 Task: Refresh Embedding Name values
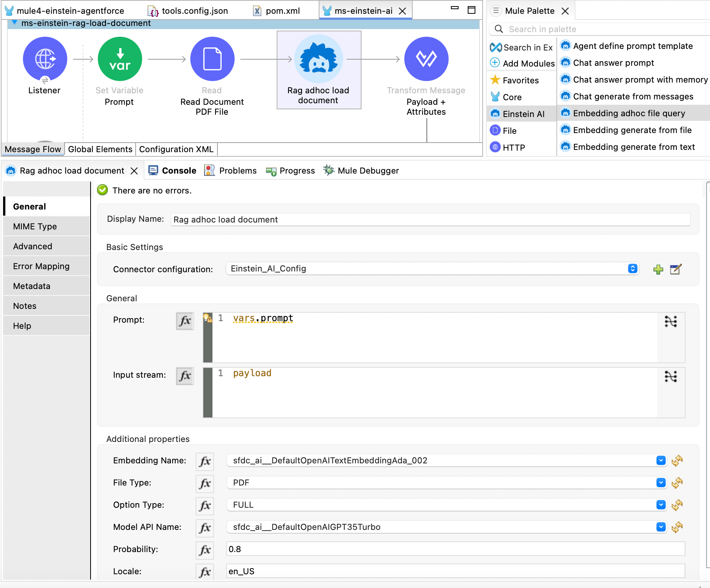click(677, 461)
